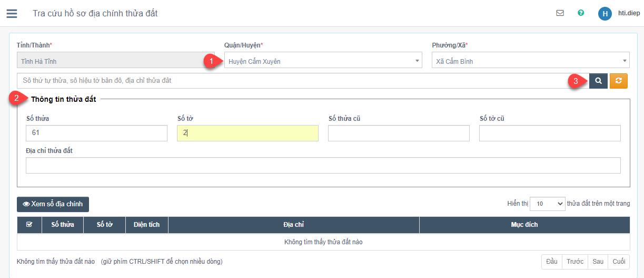This screenshot has width=644, height=278.
Task: Open the mail envelope notifications
Action: coord(560,13)
